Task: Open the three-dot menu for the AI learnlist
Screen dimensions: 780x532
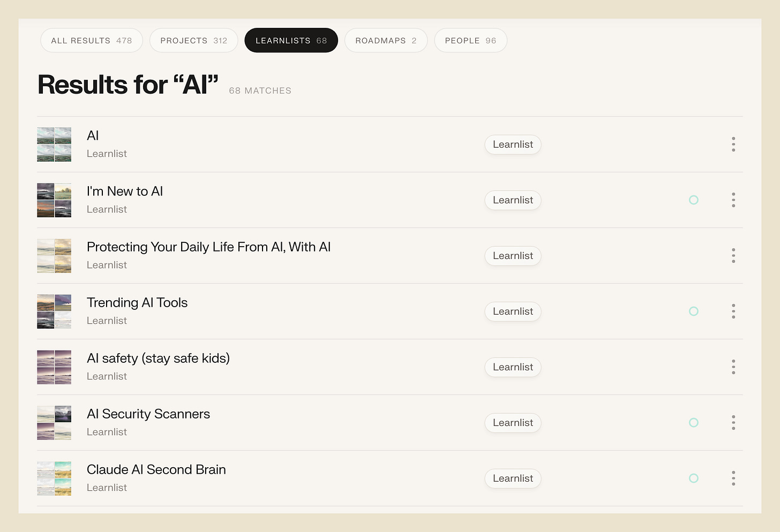Action: pos(733,145)
